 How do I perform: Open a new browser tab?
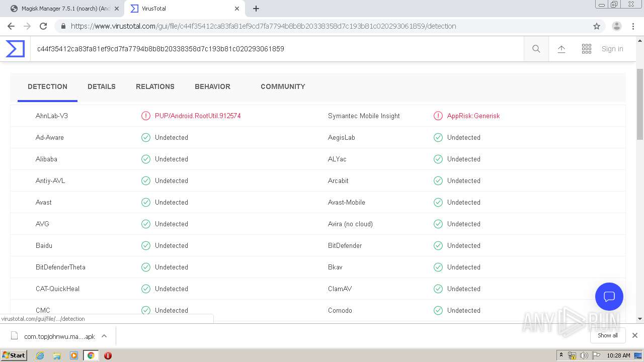[x=256, y=9]
